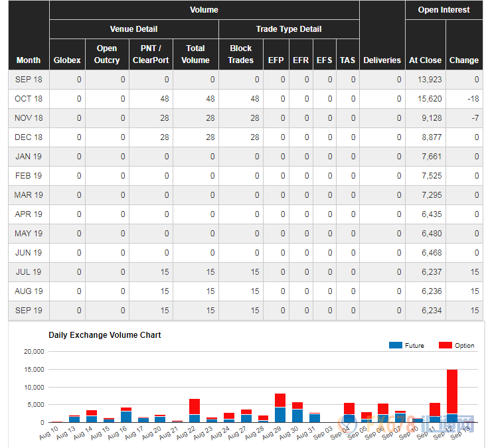Image resolution: width=486 pixels, height=448 pixels.
Task: Click the Open Interest header group
Action: 444,10
